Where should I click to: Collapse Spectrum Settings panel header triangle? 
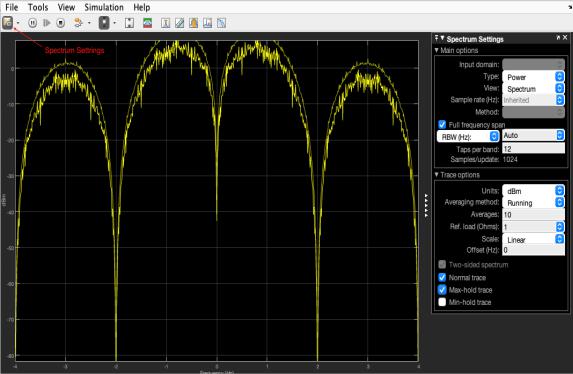(443, 38)
